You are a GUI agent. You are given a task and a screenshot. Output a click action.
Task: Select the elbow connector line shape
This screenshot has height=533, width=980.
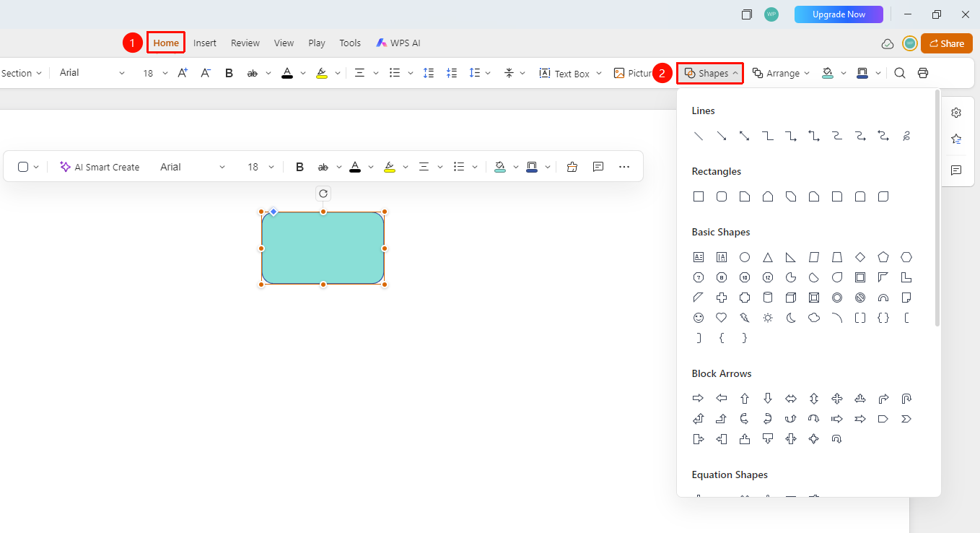coord(767,136)
